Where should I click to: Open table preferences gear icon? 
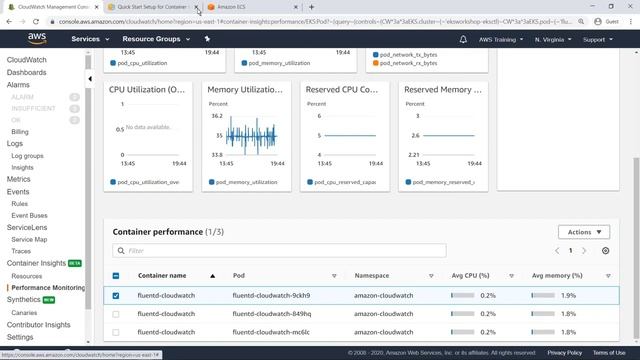click(x=605, y=251)
